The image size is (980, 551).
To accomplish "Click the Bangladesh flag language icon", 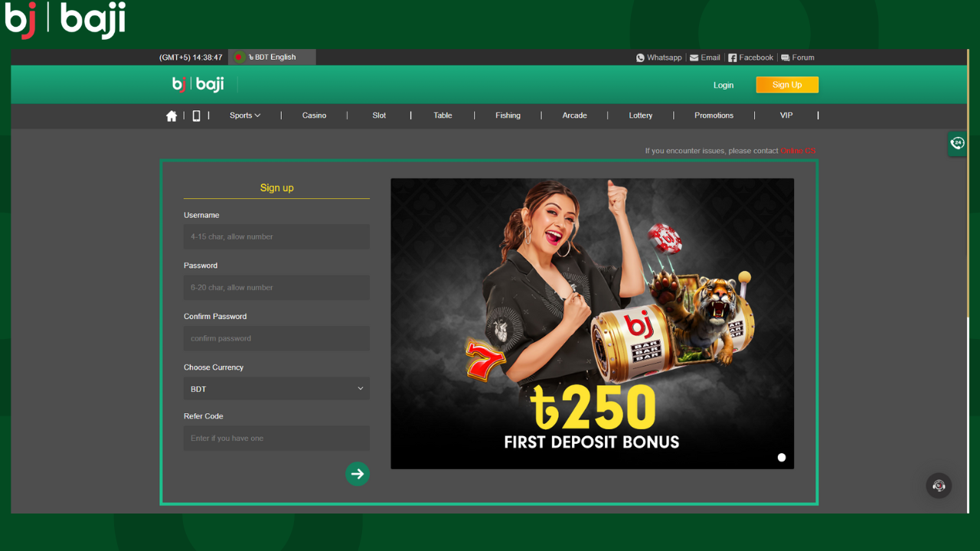I will pos(239,57).
